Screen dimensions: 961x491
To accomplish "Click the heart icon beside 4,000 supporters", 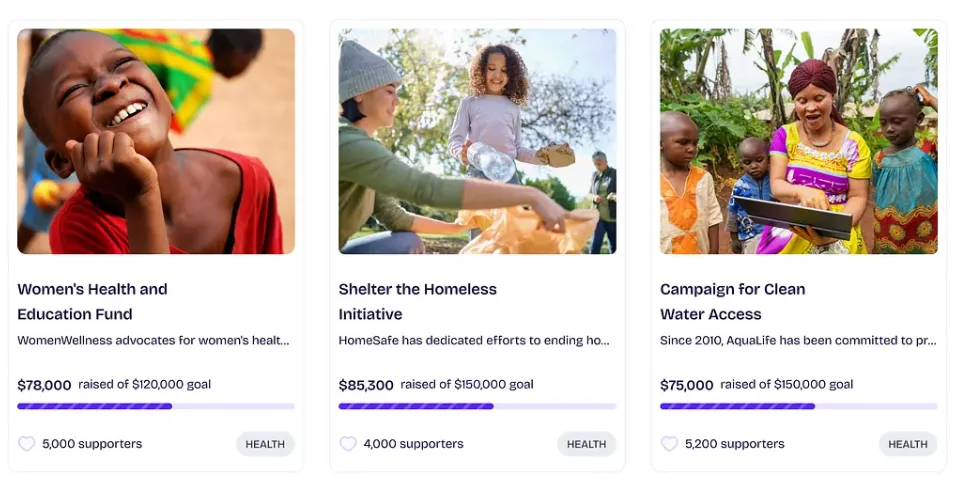I will (348, 444).
